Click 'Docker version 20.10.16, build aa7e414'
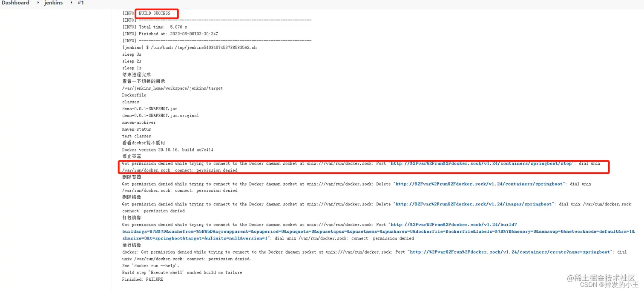Viewport: 644px width, 291px height. (x=168, y=150)
